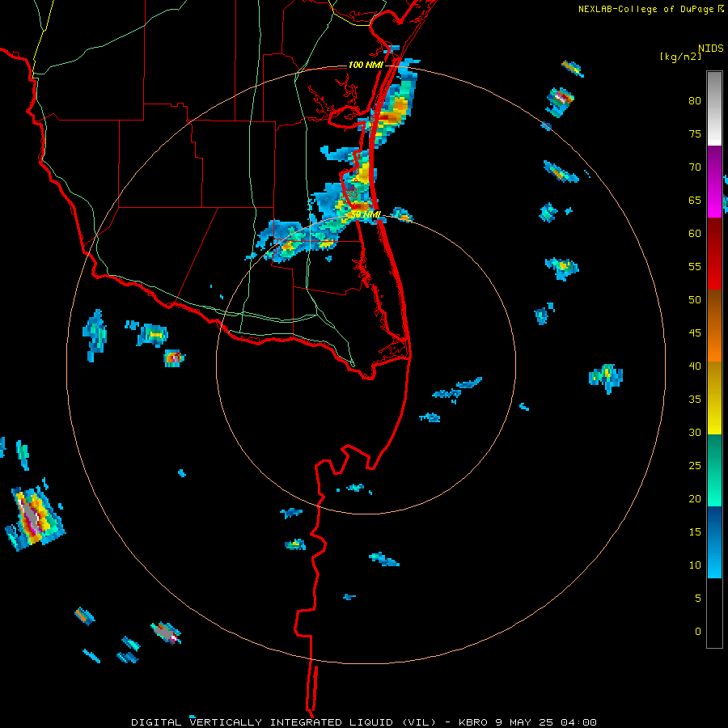The image size is (728, 728).
Task: Click the 15 value on the VIL scale
Action: click(695, 531)
